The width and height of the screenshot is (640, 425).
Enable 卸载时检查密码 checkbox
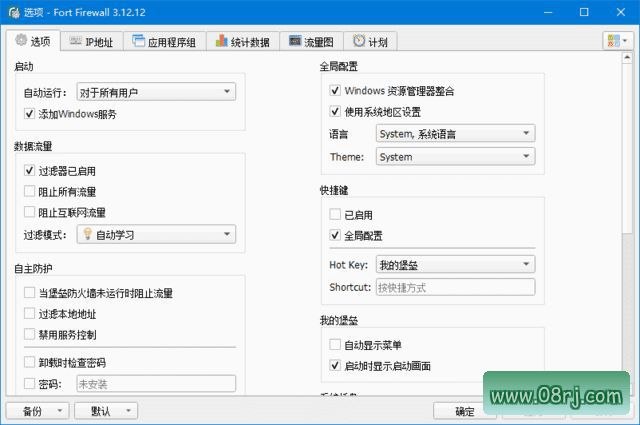[29, 362]
